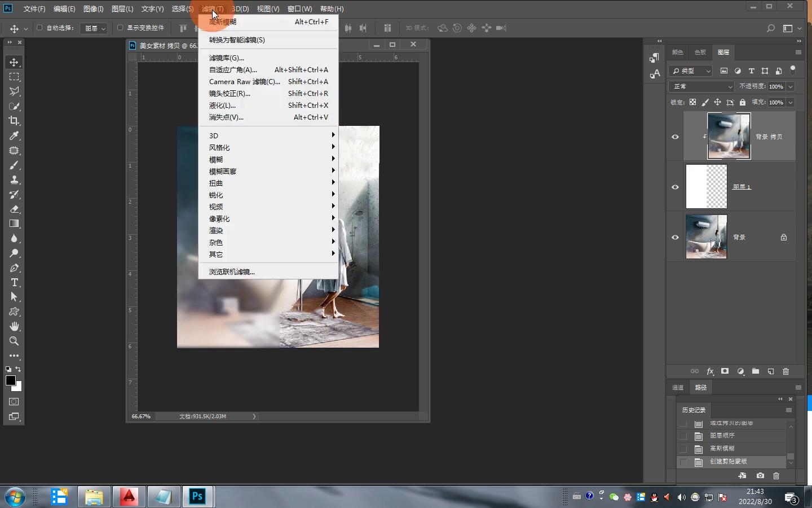Select the Pen tool
Image resolution: width=812 pixels, height=508 pixels.
coord(14,268)
